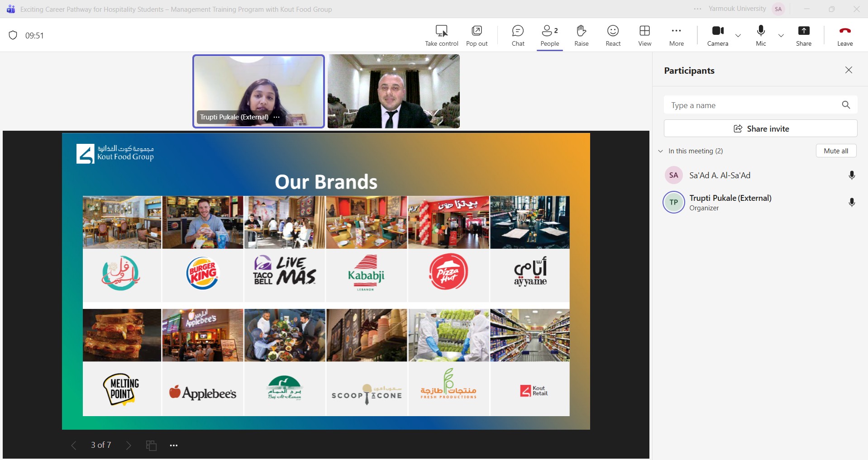868x460 pixels.
Task: Click the Share screen icon
Action: (x=803, y=31)
